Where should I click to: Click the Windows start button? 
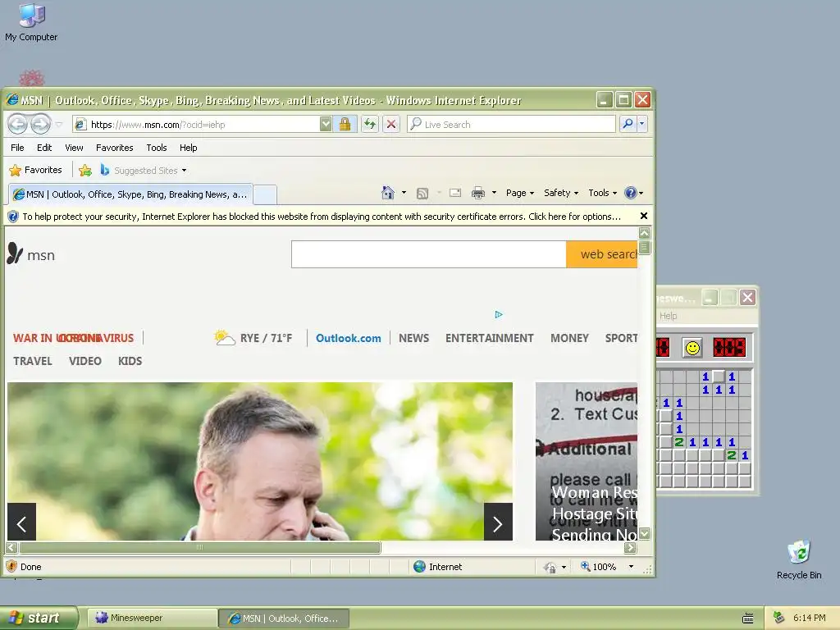39,619
